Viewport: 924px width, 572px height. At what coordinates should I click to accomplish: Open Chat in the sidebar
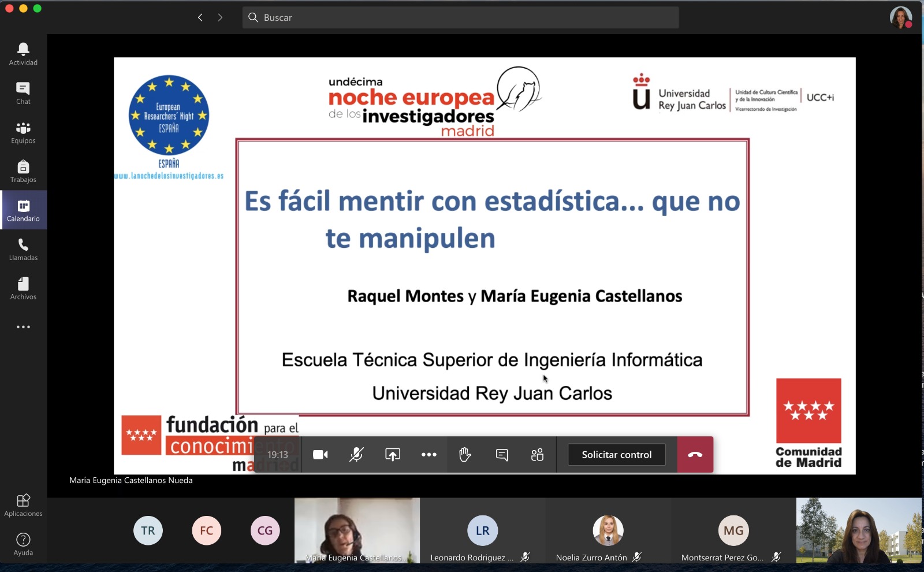click(x=23, y=93)
